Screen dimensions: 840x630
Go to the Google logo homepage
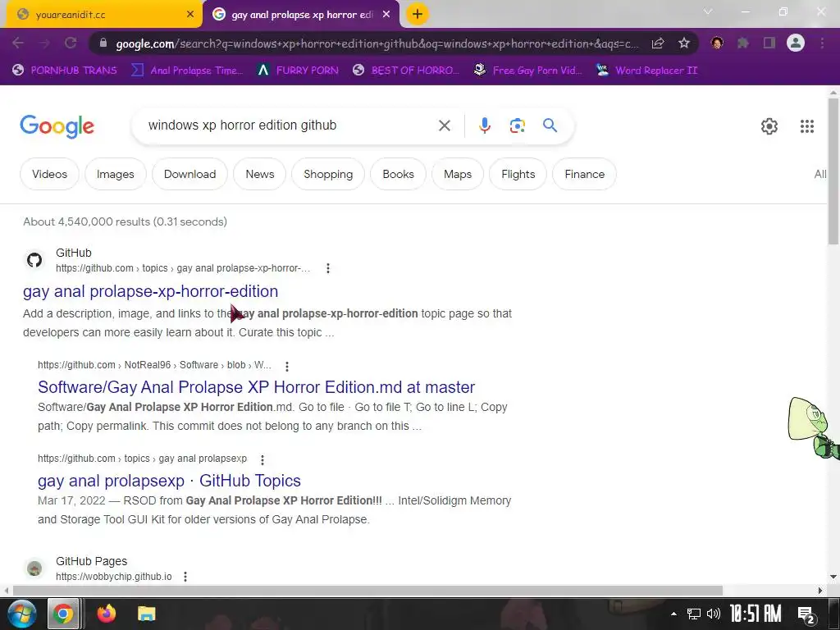click(x=57, y=126)
